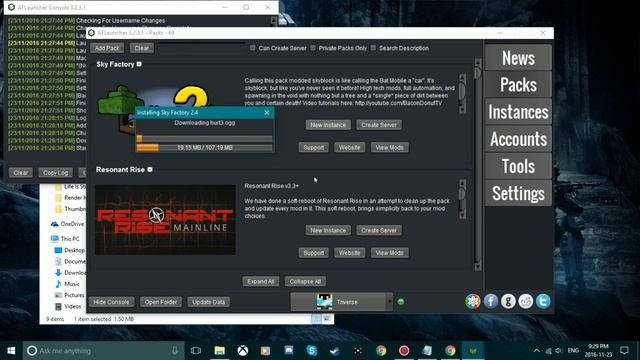The height and width of the screenshot is (360, 640).
Task: Collapse Sky Factory pack via its icon
Action: [x=139, y=64]
